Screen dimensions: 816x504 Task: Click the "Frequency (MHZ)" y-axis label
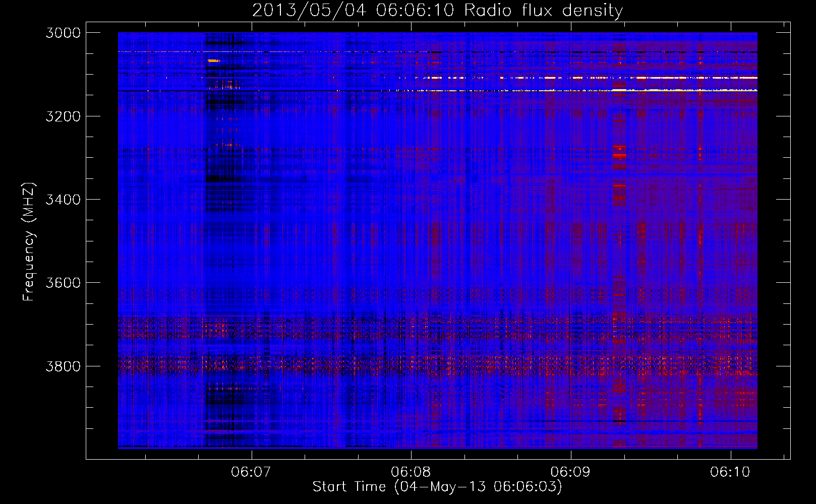[x=29, y=242]
